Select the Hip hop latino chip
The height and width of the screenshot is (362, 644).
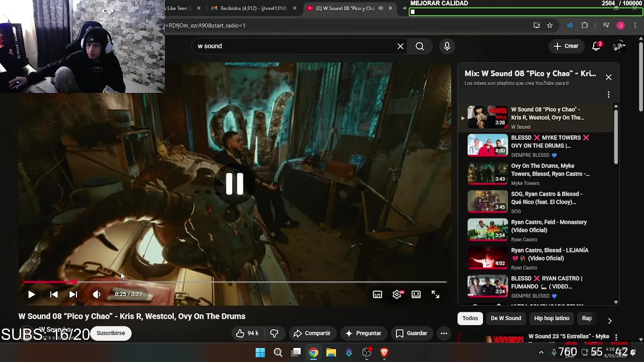pos(551,318)
